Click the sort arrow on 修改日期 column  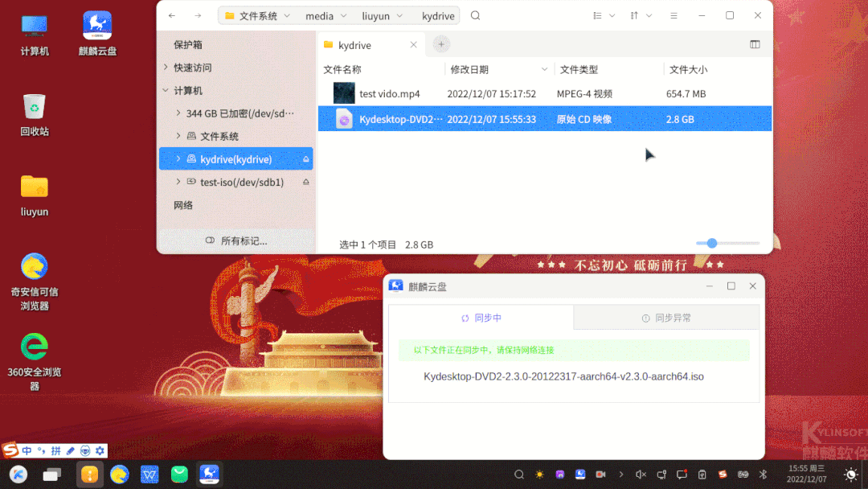click(x=544, y=69)
